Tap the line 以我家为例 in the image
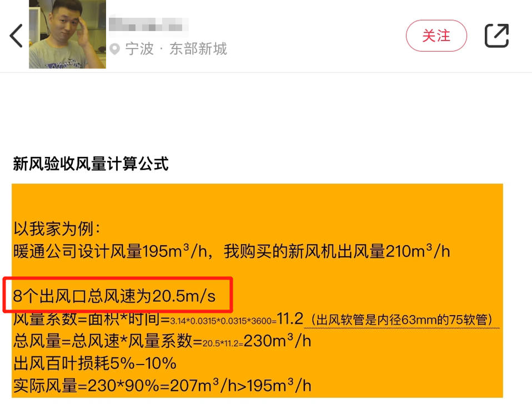532x411 pixels. coord(57,229)
